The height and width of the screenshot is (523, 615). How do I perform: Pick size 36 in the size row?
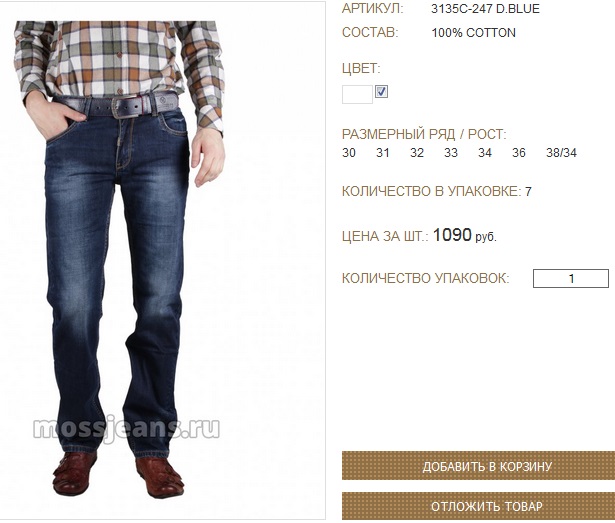[x=519, y=153]
